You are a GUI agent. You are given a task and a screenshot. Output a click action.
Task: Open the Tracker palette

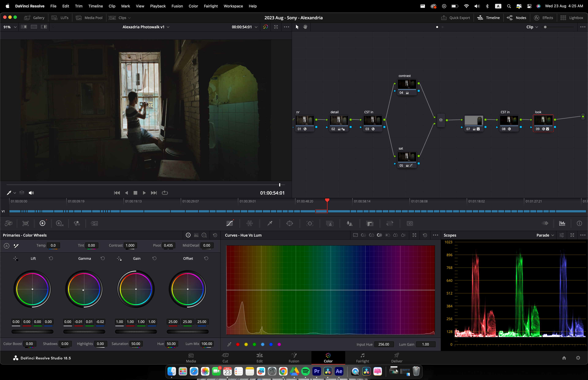click(310, 223)
